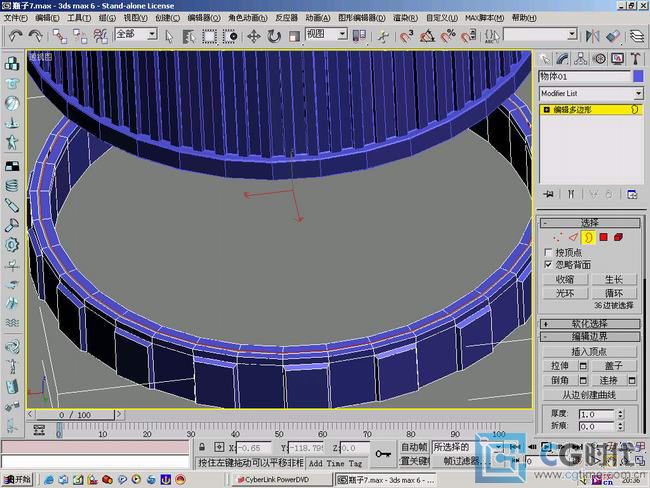
Task: Open the 编辑(E) menu
Action: click(47, 18)
